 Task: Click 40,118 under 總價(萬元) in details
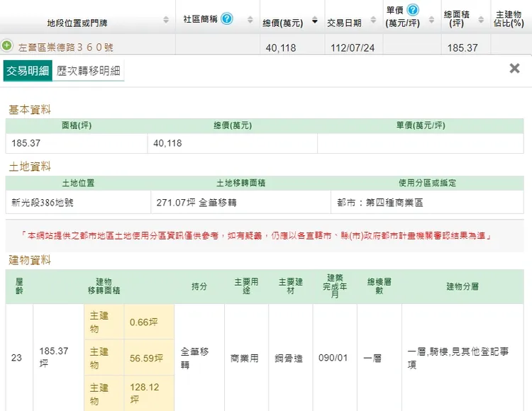coord(167,143)
